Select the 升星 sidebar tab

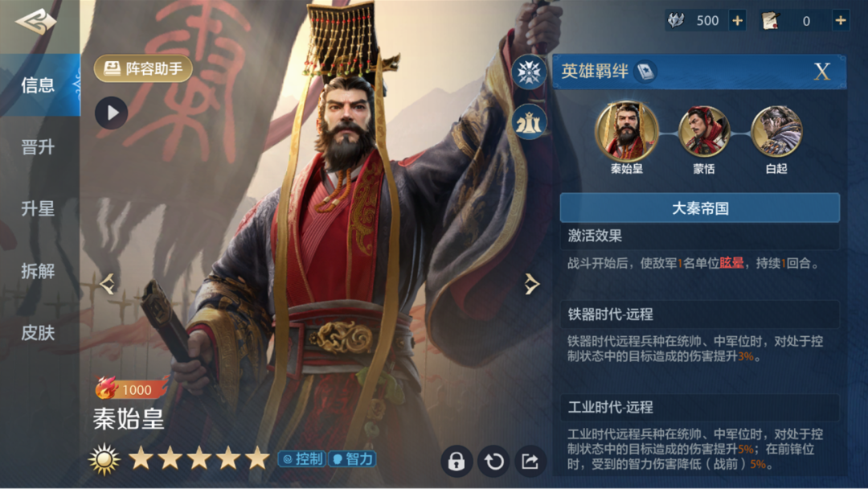pos(38,209)
